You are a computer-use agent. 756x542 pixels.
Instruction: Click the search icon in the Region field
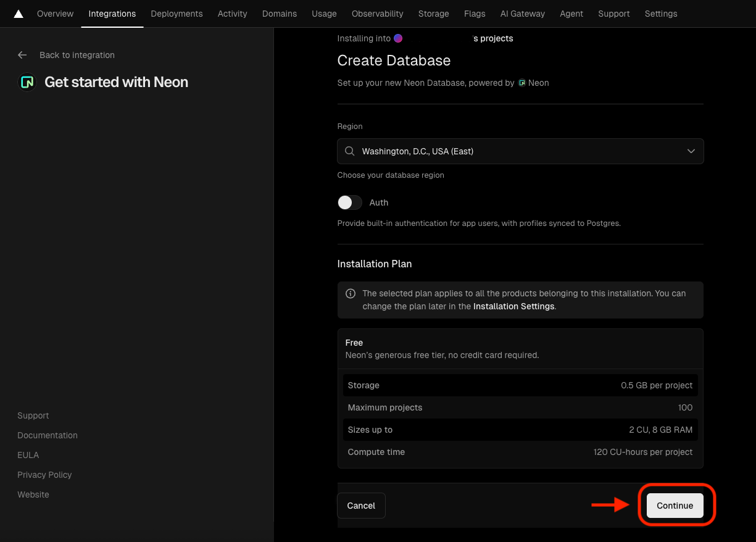click(x=349, y=151)
